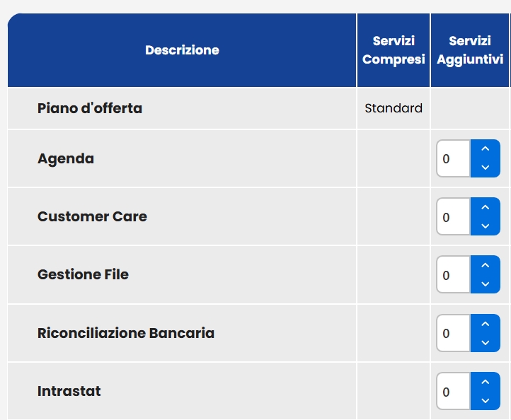Increment Gestione File quantity stepper
Screen dimensions: 511x420
click(x=485, y=265)
